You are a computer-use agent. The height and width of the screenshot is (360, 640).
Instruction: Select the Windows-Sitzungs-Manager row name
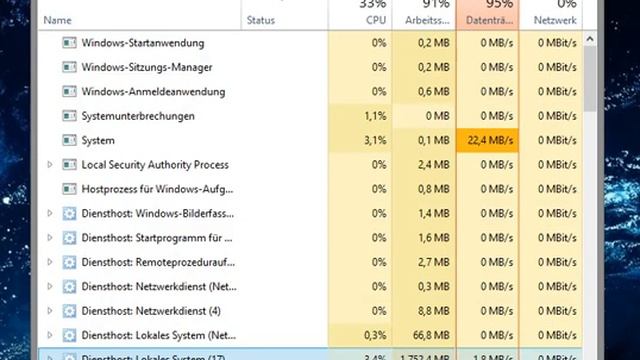pyautogui.click(x=147, y=67)
